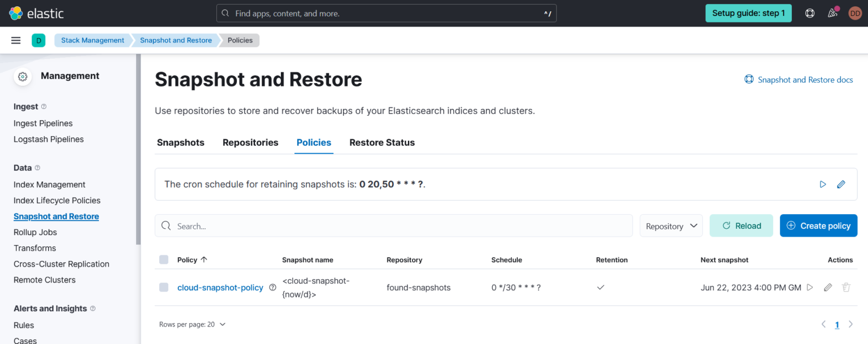
Task: Open the help lifebuoy icon in header
Action: click(810, 13)
